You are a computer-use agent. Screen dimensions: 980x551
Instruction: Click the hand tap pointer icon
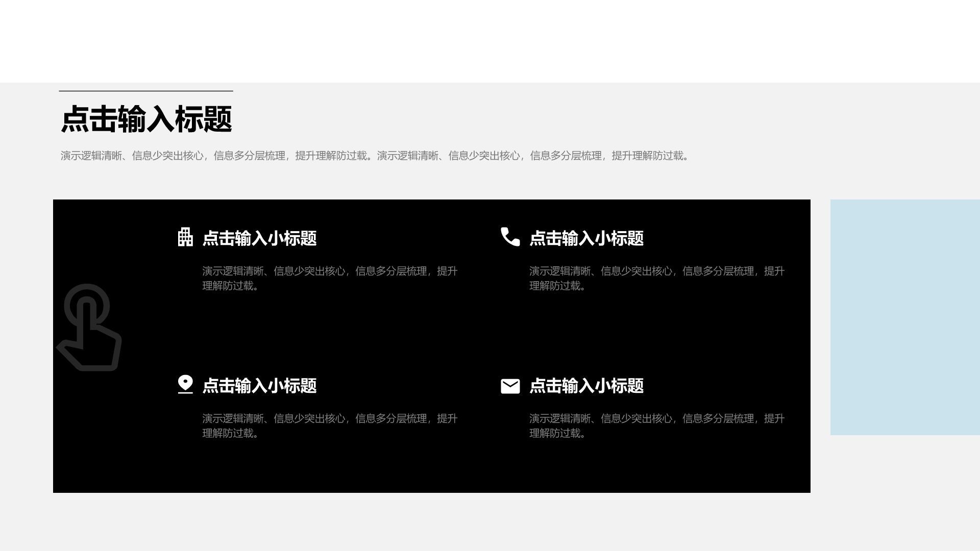[x=89, y=328]
